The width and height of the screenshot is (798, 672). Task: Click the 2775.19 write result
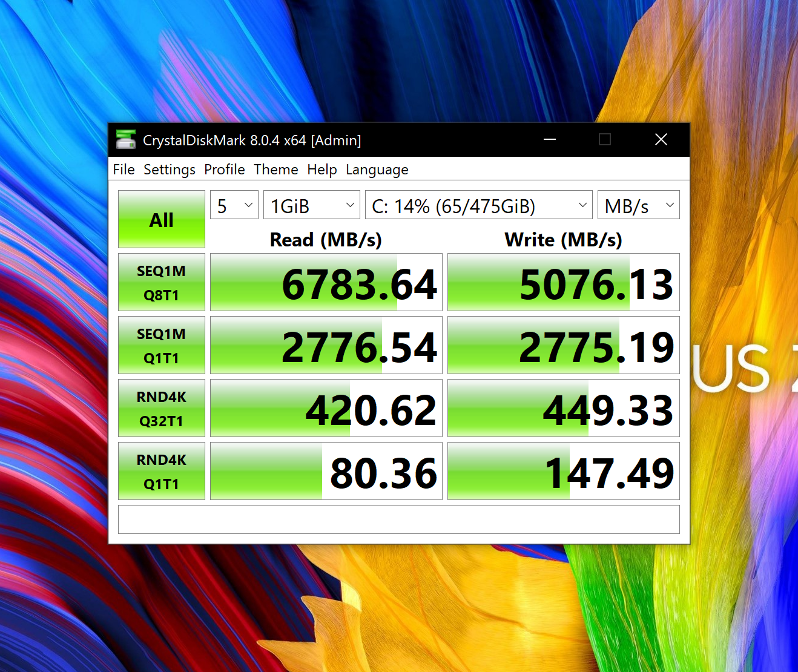(564, 345)
